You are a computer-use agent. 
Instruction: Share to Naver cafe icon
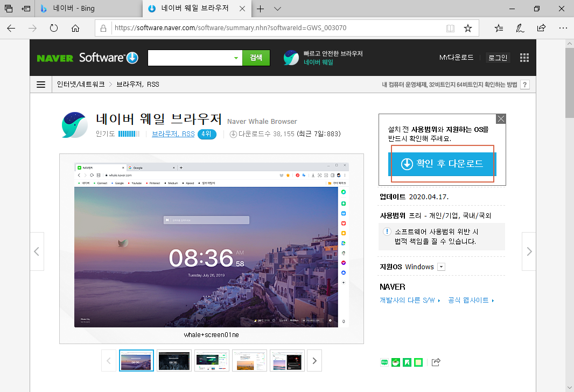coord(396,362)
